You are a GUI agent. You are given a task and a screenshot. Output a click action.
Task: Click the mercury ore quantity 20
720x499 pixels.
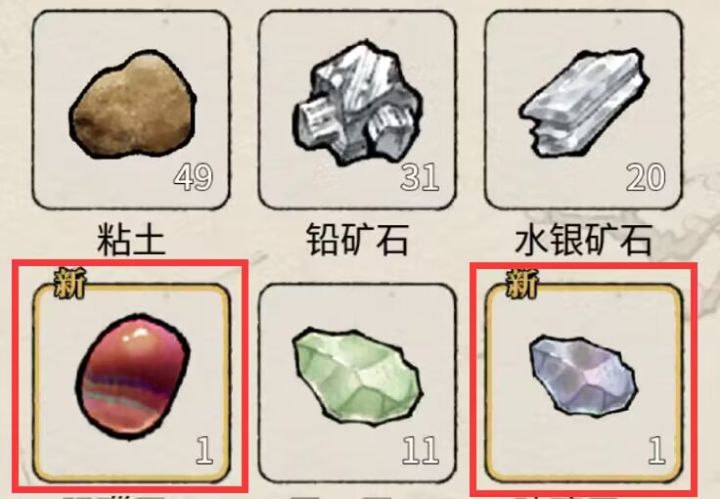(x=646, y=177)
